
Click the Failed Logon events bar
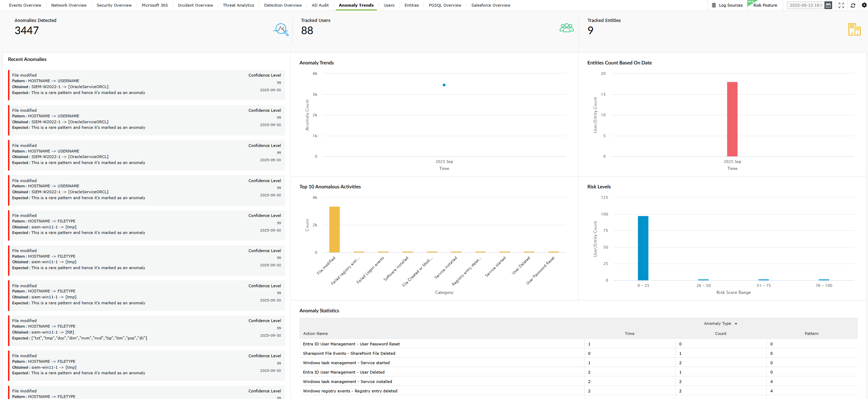pos(383,252)
